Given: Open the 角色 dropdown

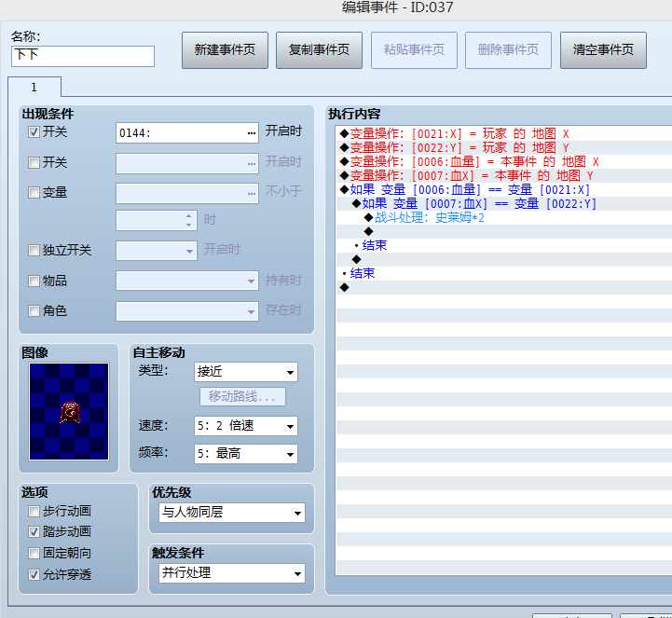Looking at the screenshot, I should point(187,311).
